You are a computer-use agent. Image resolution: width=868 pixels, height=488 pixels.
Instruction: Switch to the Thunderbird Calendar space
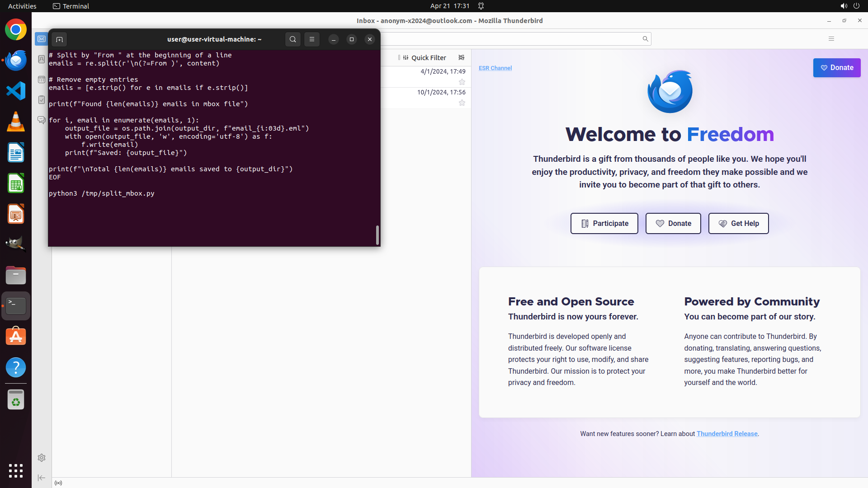coord(42,80)
